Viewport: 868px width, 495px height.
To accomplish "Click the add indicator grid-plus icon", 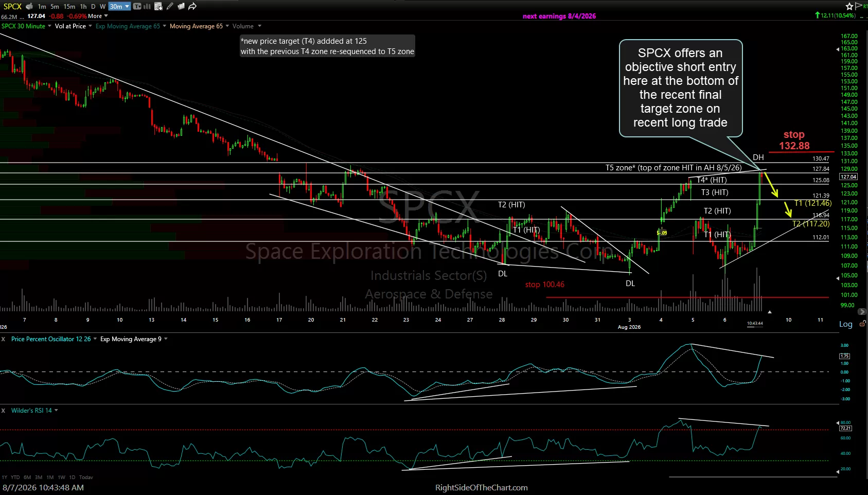I will point(158,6).
